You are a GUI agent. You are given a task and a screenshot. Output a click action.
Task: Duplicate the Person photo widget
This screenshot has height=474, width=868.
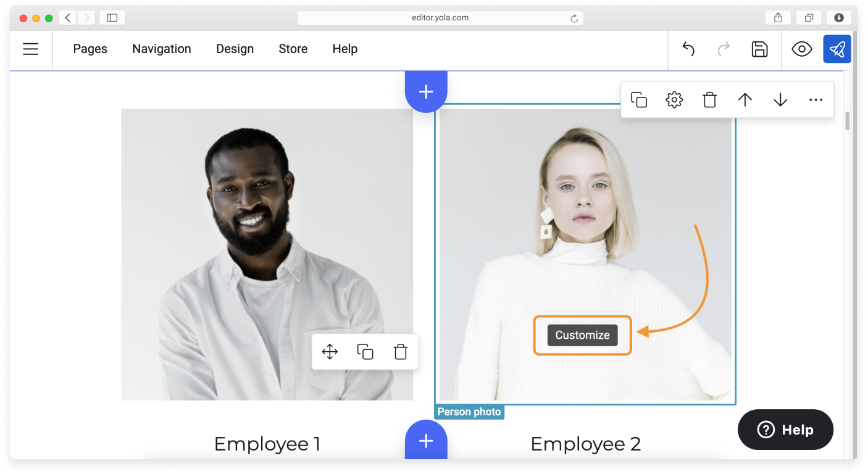pyautogui.click(x=639, y=99)
